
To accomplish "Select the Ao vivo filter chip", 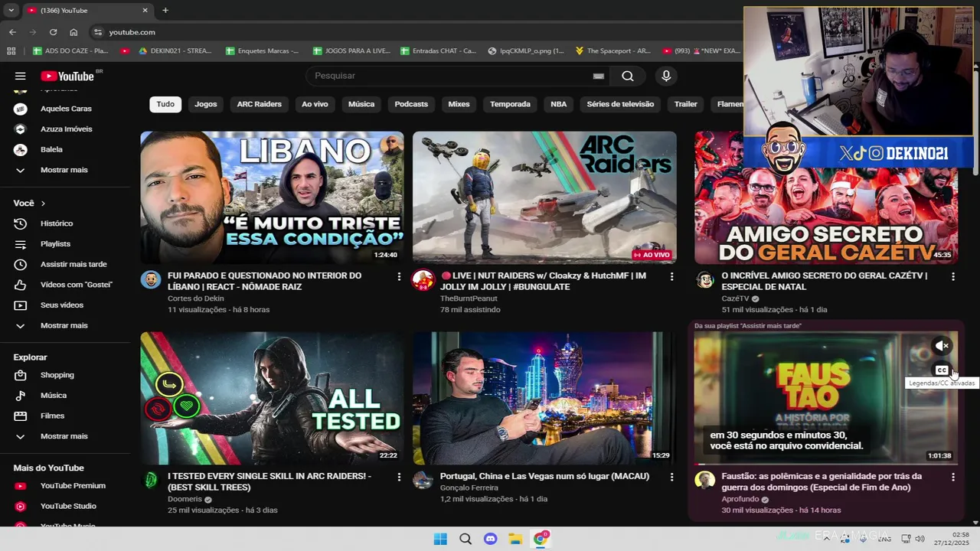I will click(x=315, y=104).
